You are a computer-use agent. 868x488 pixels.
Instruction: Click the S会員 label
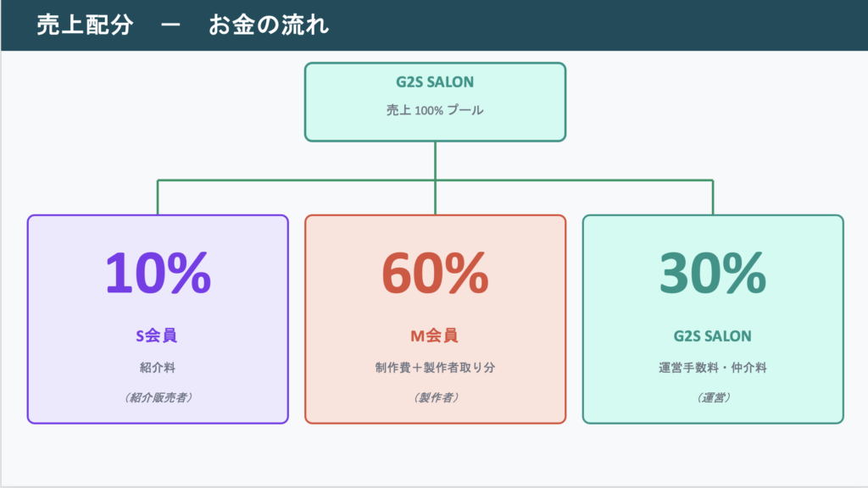(x=158, y=335)
